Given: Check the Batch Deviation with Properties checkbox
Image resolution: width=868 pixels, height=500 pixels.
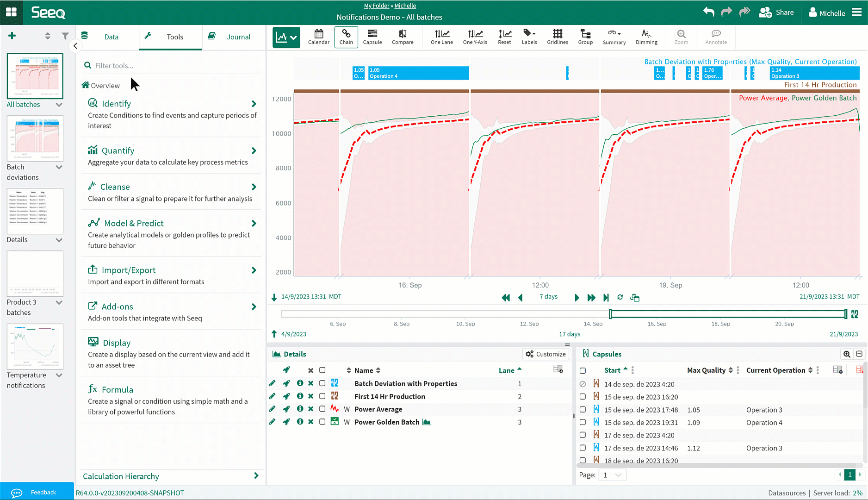Looking at the screenshot, I should (x=322, y=383).
